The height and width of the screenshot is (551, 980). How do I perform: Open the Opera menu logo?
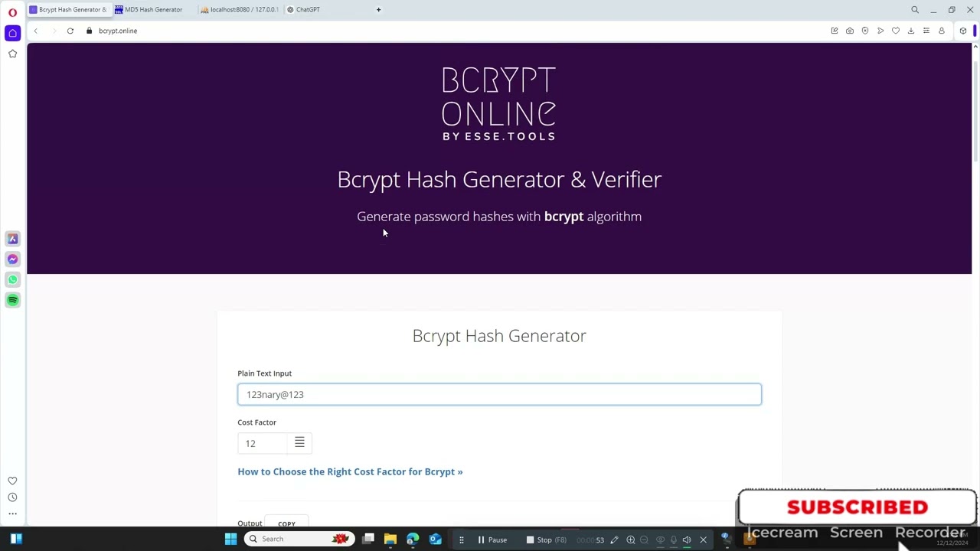(12, 12)
